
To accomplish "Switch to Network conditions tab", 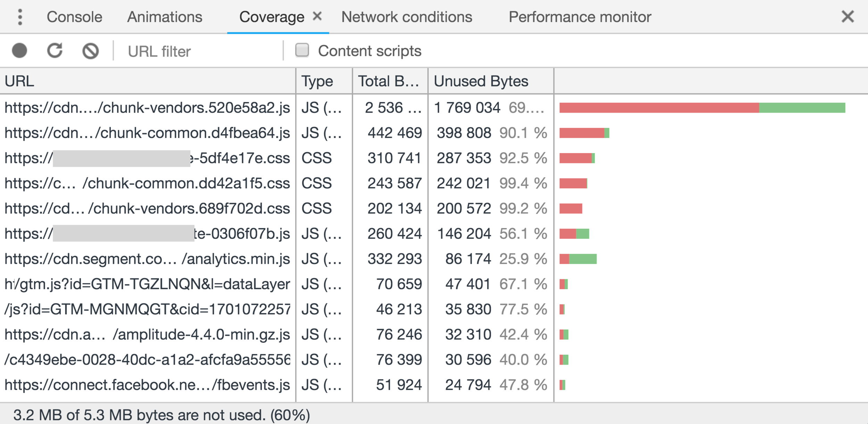I will (407, 17).
